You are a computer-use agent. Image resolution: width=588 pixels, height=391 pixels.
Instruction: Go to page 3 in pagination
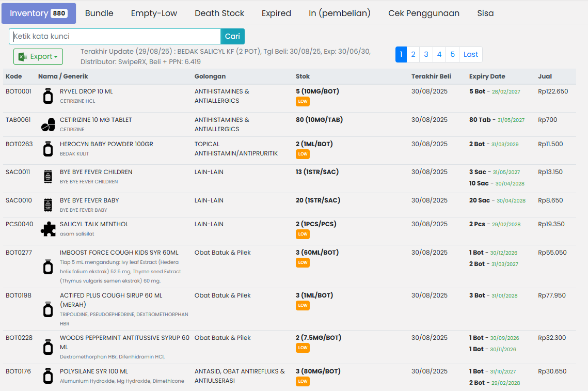tap(426, 54)
